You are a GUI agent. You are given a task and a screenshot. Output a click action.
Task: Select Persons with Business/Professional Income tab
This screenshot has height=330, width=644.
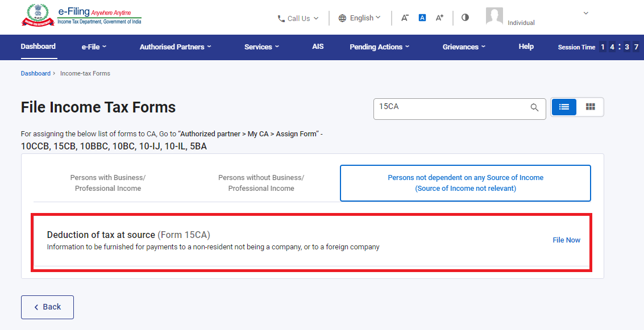click(108, 183)
